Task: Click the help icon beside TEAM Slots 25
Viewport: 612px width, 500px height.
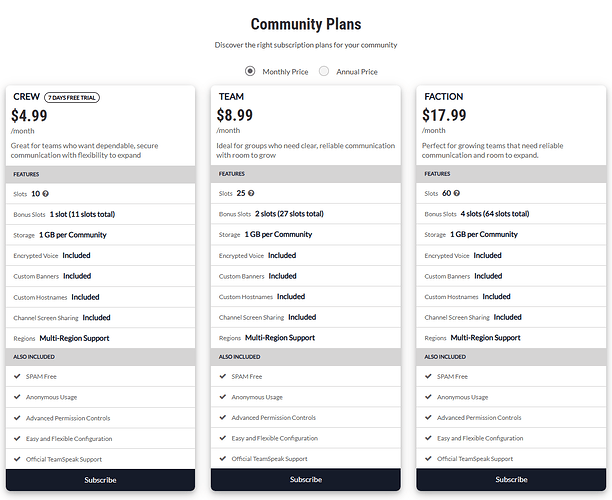Action: (x=252, y=193)
